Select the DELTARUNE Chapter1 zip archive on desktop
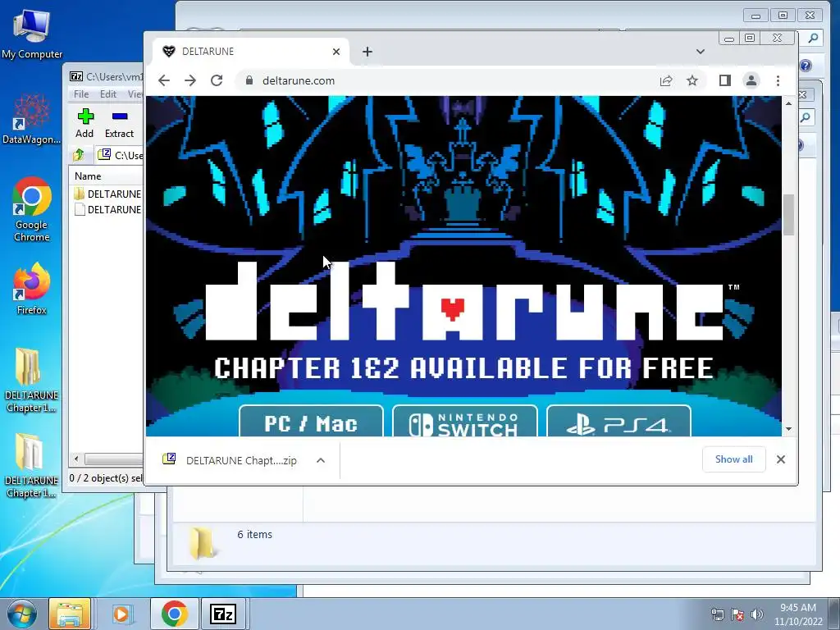840x630 pixels. (x=31, y=465)
